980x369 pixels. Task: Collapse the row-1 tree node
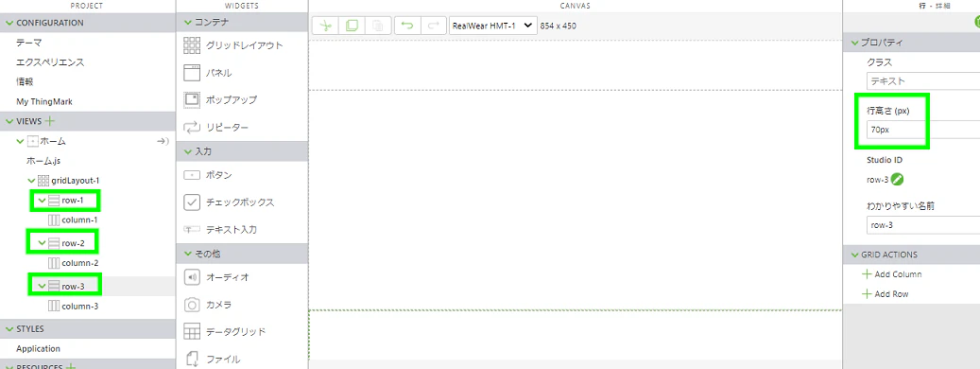click(42, 201)
